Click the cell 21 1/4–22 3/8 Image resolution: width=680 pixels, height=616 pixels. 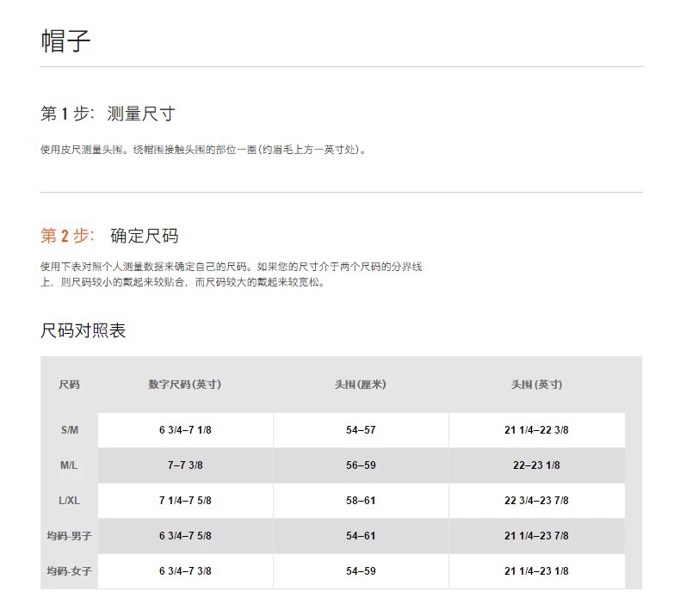click(x=536, y=430)
